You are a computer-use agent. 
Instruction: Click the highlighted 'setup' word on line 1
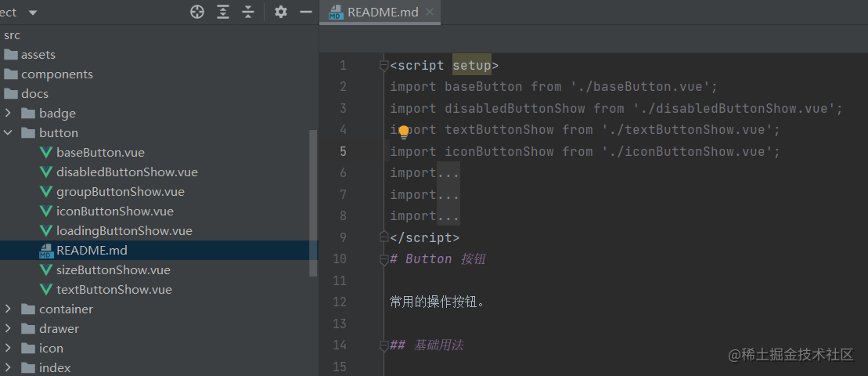(472, 66)
